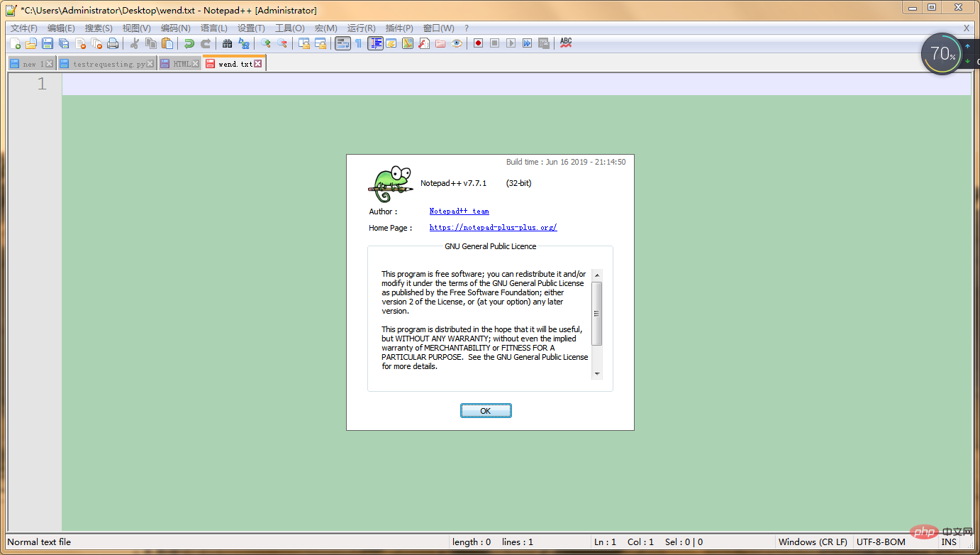The height and width of the screenshot is (555, 980).
Task: Open the Notepad++ team link
Action: [x=459, y=211]
